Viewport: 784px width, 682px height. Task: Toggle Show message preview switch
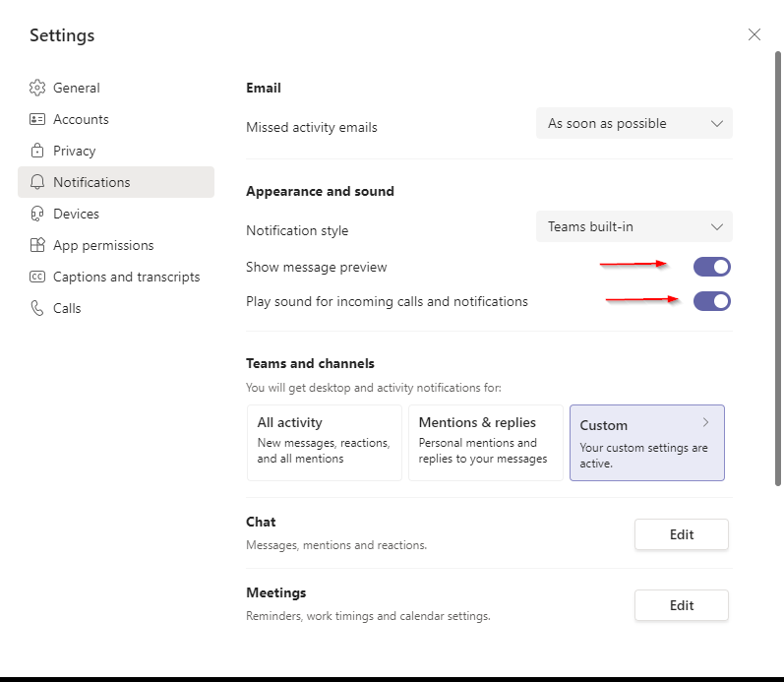coord(712,267)
